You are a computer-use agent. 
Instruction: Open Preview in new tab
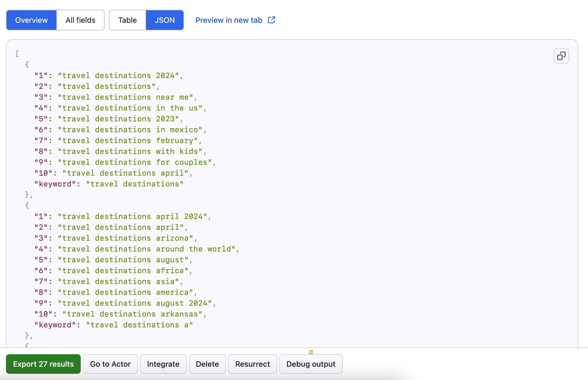tap(229, 20)
